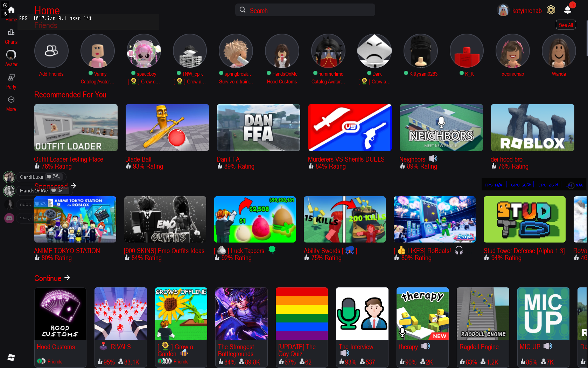Open RIVALS continue card

[121, 327]
